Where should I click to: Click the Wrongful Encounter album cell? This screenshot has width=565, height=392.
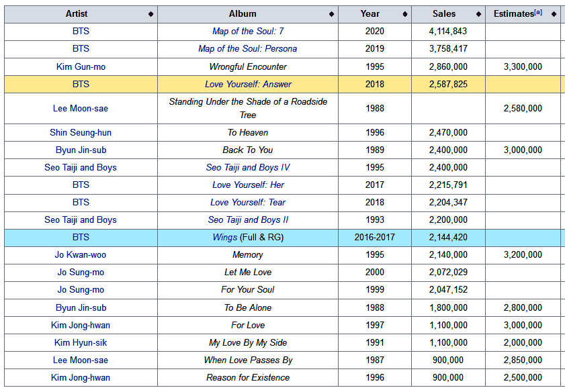[x=248, y=66]
